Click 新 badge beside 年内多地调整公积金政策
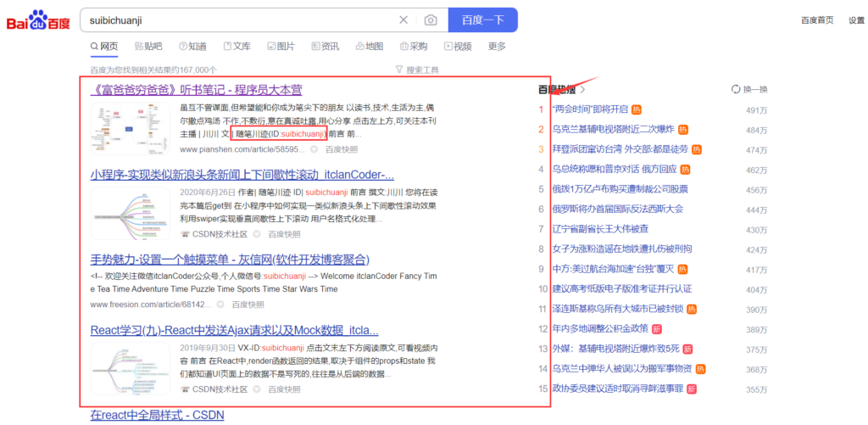 click(x=657, y=329)
